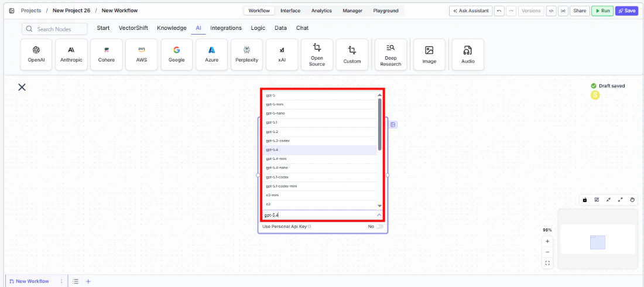Save the workflow

627,11
